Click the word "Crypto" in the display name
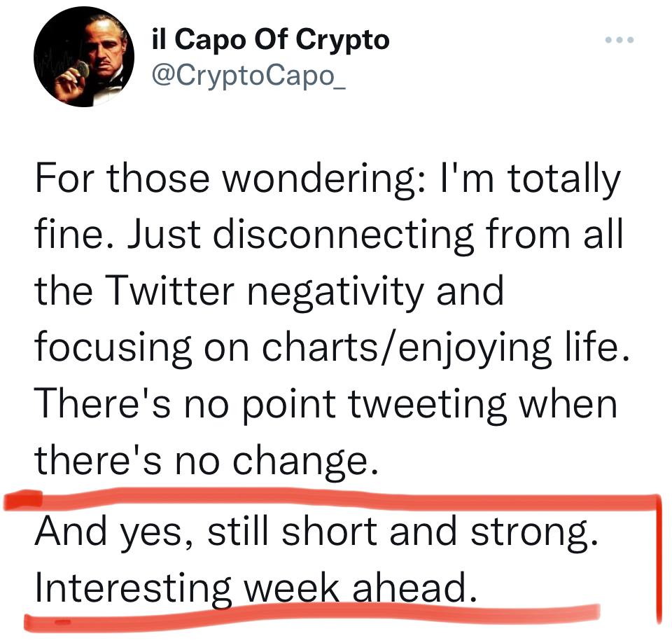The height and width of the screenshot is (643, 672). coord(342,41)
